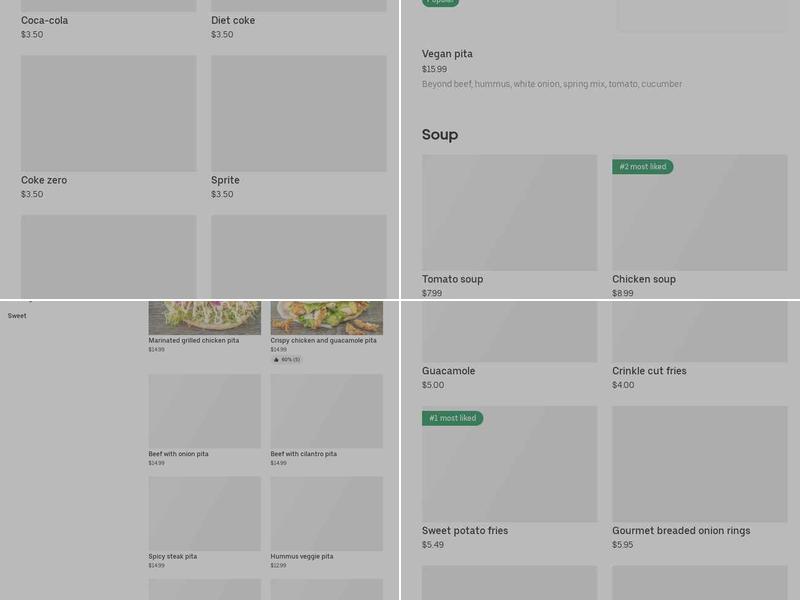The image size is (800, 600).
Task: Open Chicken soup item title
Action: (x=644, y=279)
